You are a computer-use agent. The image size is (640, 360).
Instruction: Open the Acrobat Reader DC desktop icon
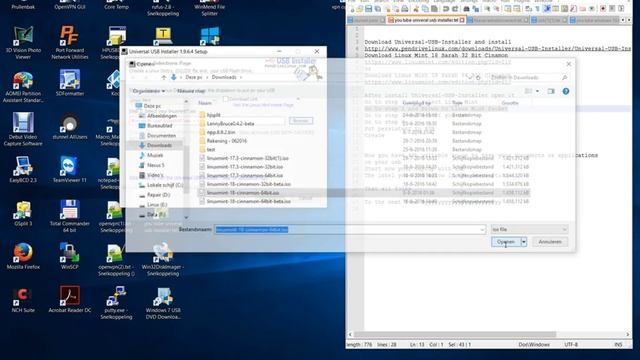tap(69, 300)
